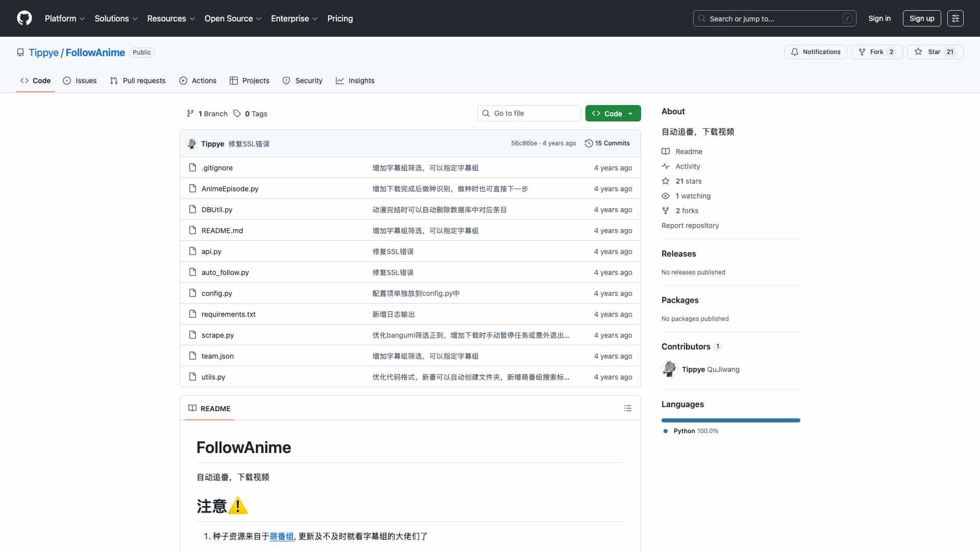The height and width of the screenshot is (551, 980).
Task: Open the auto_follow.py file
Action: tap(225, 272)
